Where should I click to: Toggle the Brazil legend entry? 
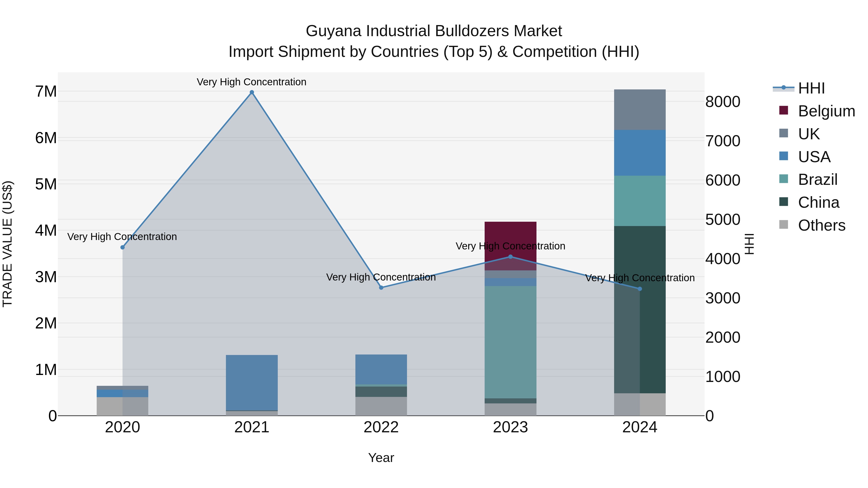point(808,179)
